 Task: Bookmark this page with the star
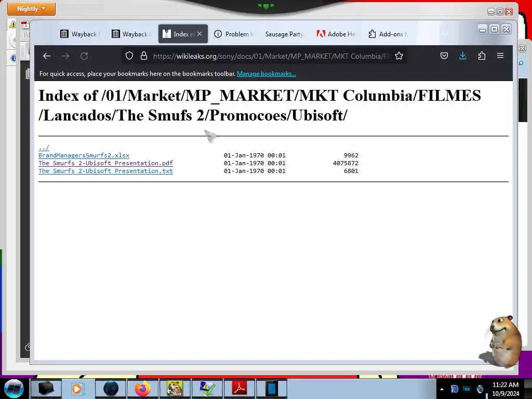point(399,56)
